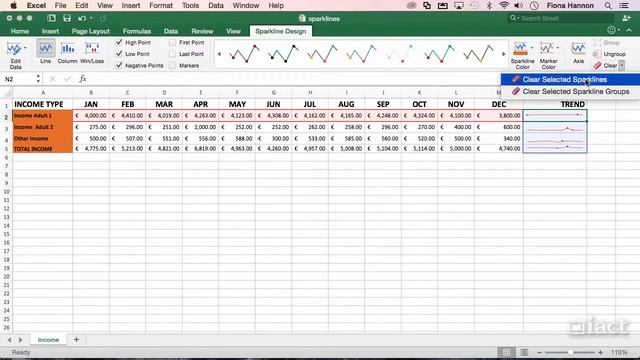
Task: Click the fx insert function icon
Action: [83, 79]
